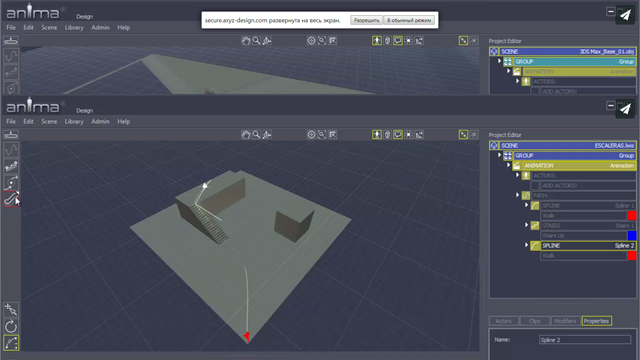Select the pan hand tool in lower viewport

(x=246, y=135)
